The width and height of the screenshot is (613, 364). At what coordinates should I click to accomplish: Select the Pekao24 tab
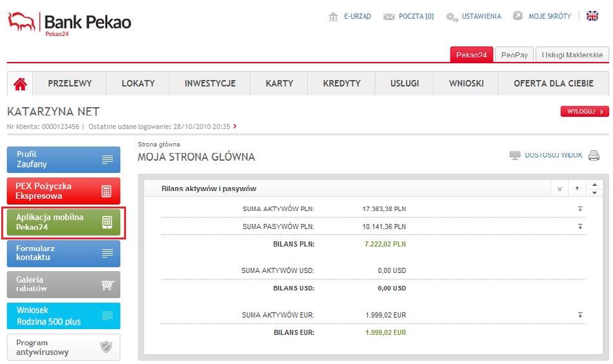tap(472, 55)
